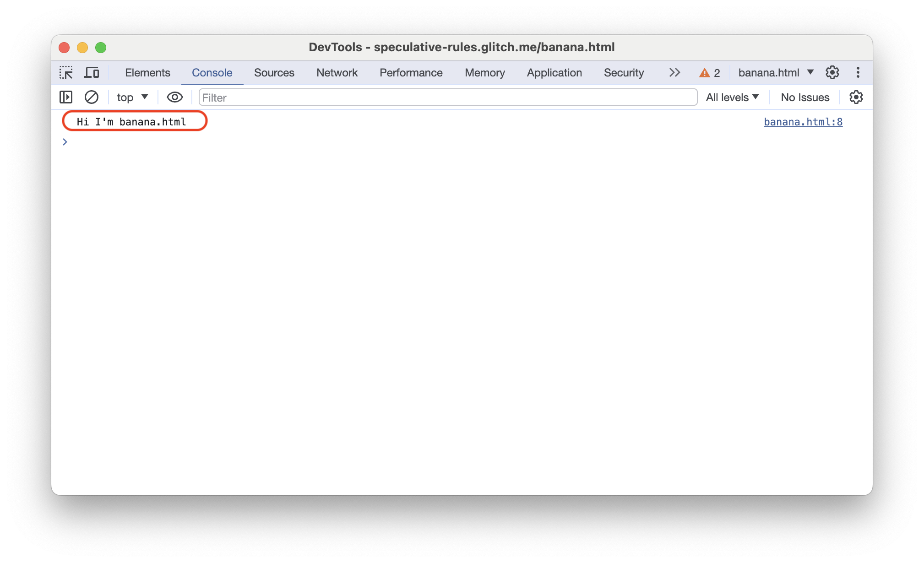Toggle sidebar panel visibility
This screenshot has height=563, width=924.
coord(65,97)
